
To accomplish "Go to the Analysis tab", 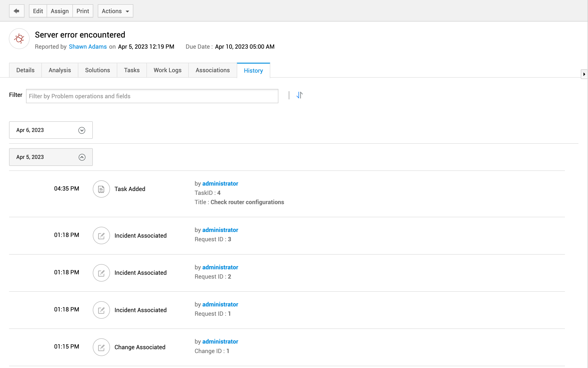I will (x=60, y=70).
